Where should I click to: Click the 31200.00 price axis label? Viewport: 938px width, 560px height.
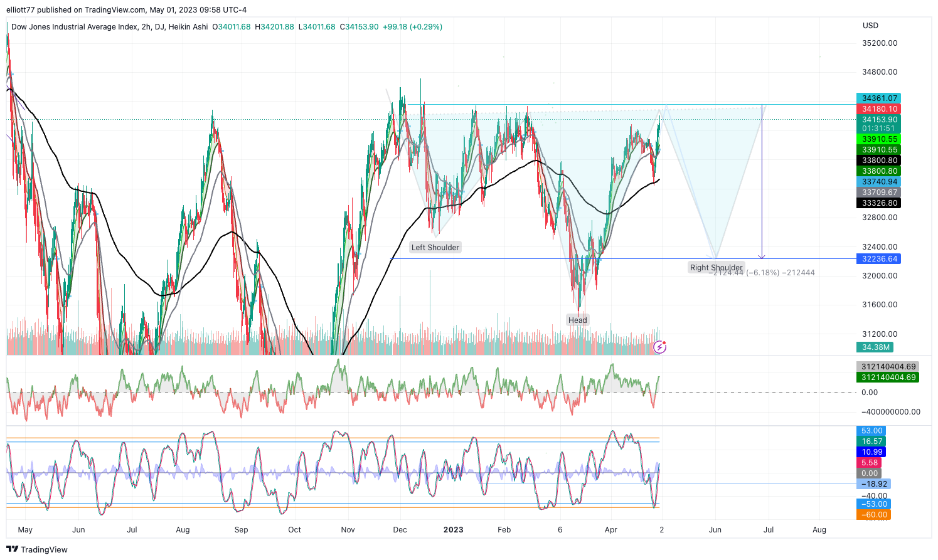pos(880,334)
